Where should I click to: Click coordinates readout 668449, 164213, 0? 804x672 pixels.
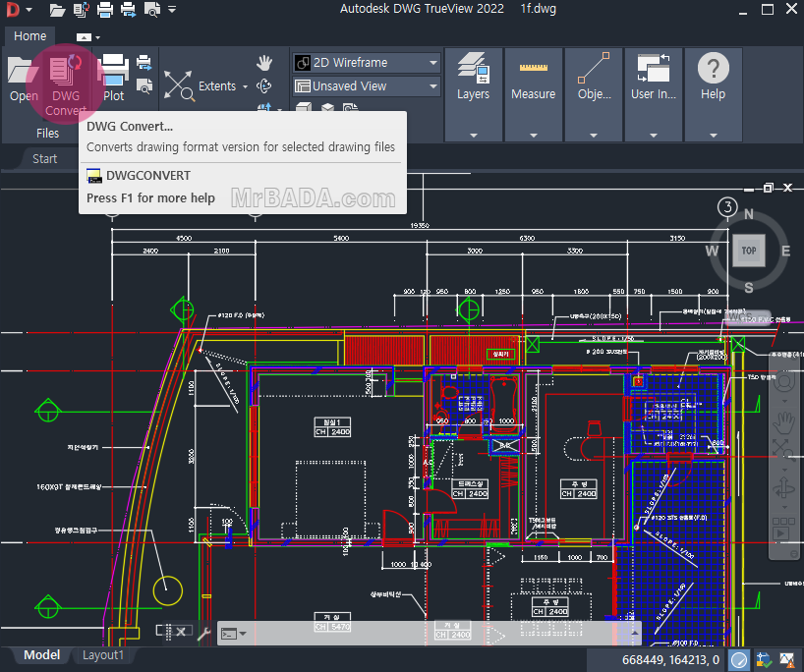[x=670, y=659]
